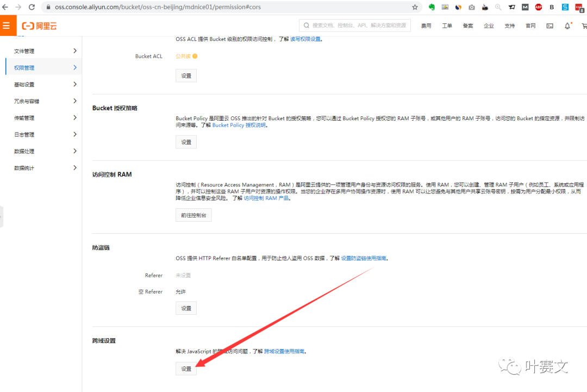Image resolution: width=587 pixels, height=392 pixels.
Task: Open the orange hamburger menu
Action: (7, 26)
